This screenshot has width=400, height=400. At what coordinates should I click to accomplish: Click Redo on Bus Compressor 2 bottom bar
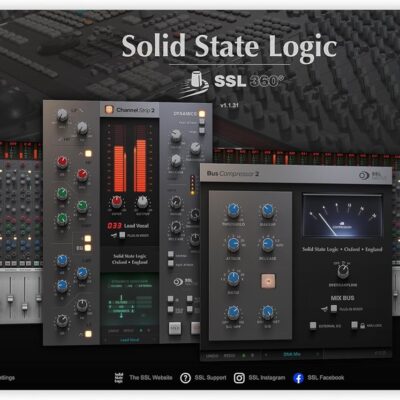pyautogui.click(x=229, y=356)
